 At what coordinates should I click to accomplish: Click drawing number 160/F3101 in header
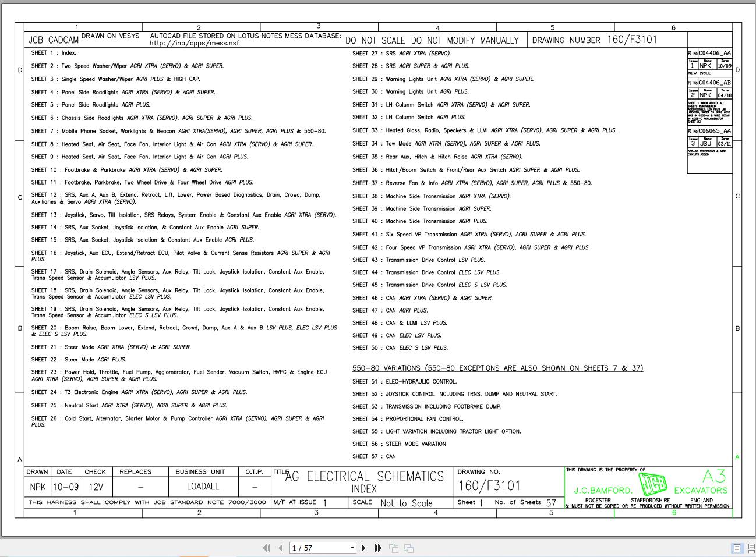point(632,40)
